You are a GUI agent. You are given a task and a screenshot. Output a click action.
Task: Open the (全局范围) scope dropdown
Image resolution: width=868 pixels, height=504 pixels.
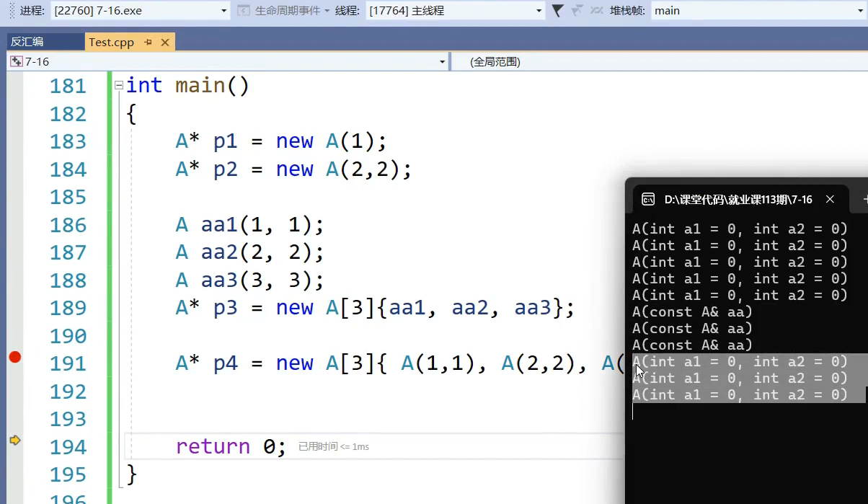(x=659, y=62)
